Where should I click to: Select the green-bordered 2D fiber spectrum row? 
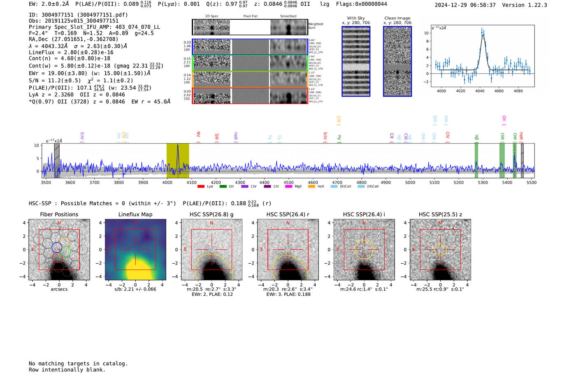tap(250, 63)
